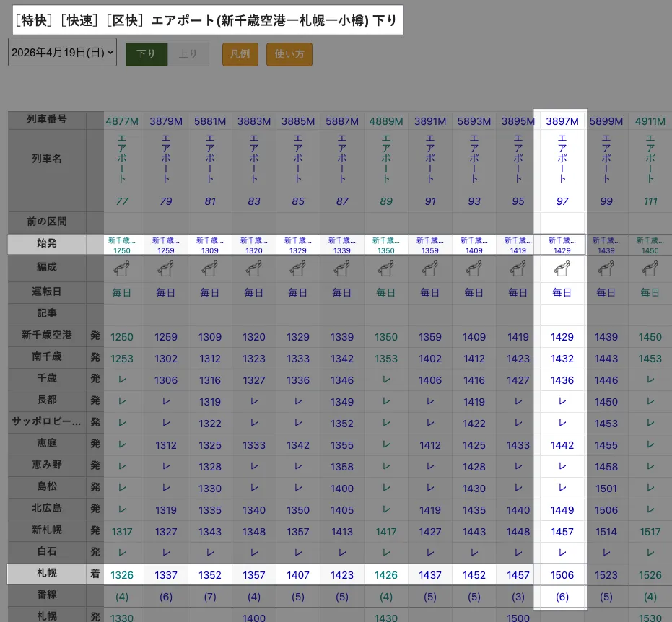The image size is (672, 622).
Task: Open the date dropdown showing 2026年4月19日
Action: [62, 52]
